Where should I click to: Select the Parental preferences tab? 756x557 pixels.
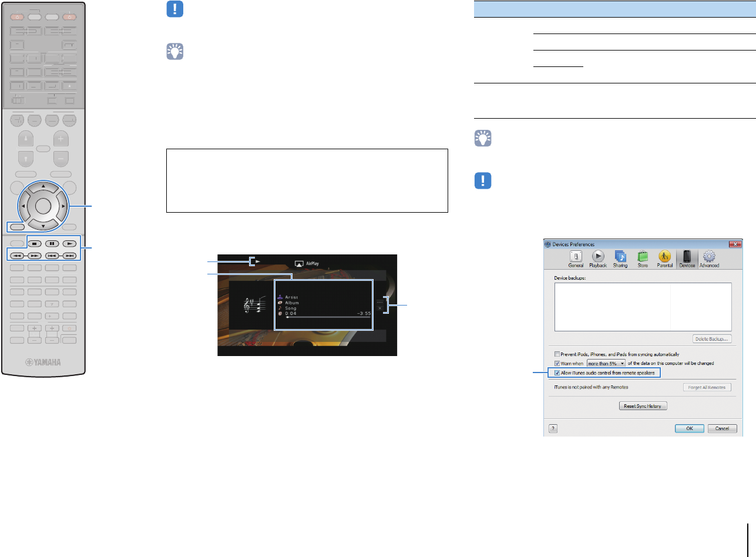tap(665, 259)
